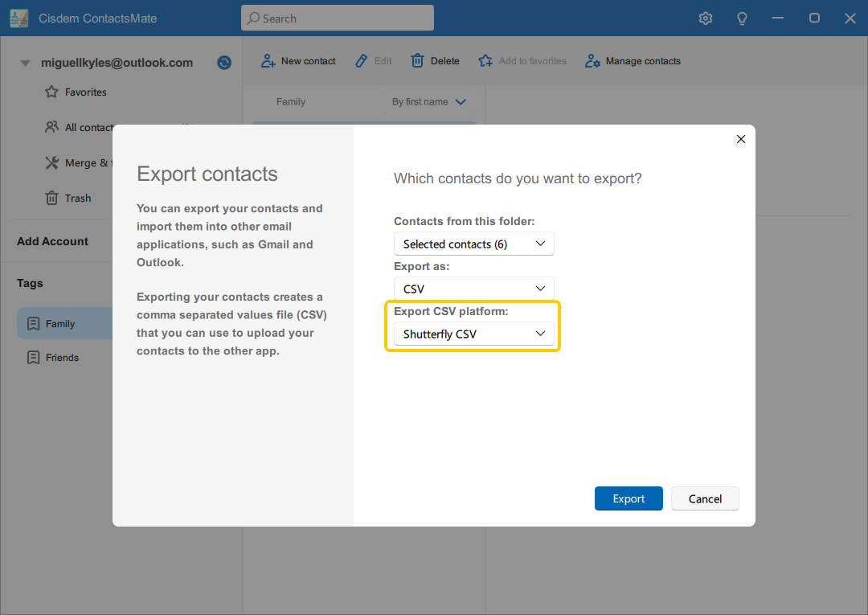This screenshot has width=868, height=615.
Task: Open the Export as CSV dropdown
Action: point(473,289)
